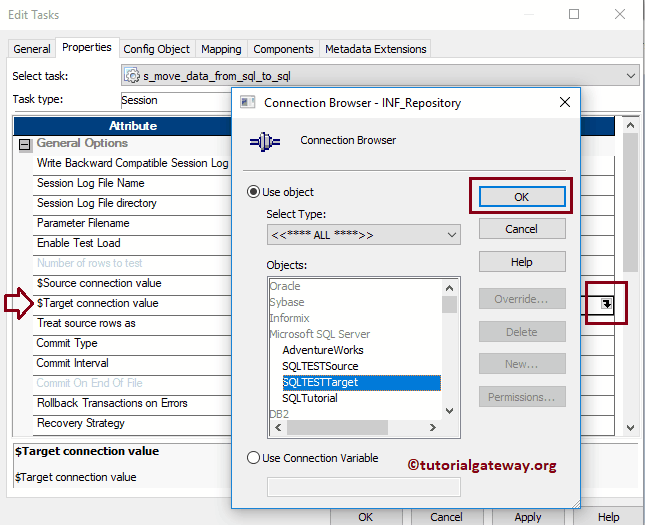Open the Select task dropdown

[380, 76]
